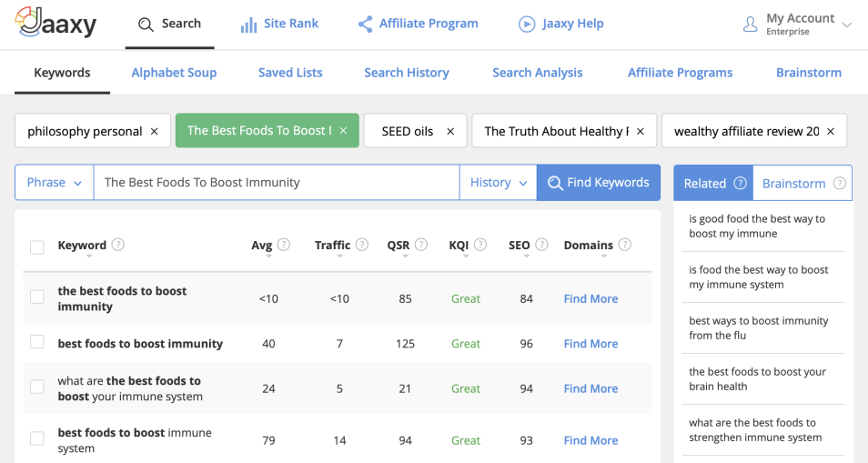Click Find More for 'the best foods to boost immunity'
This screenshot has width=868, height=463.
pos(590,298)
